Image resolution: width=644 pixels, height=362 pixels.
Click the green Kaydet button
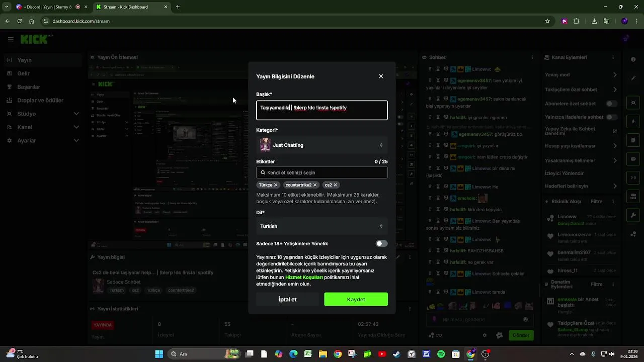(x=356, y=299)
